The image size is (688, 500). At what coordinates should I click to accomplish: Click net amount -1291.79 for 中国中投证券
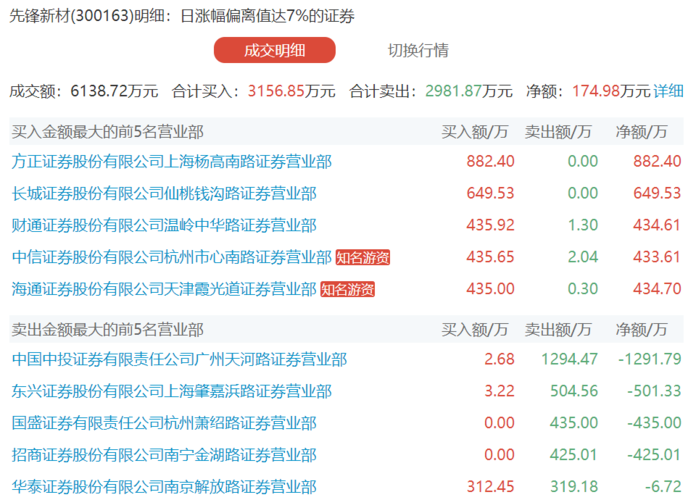click(x=650, y=359)
